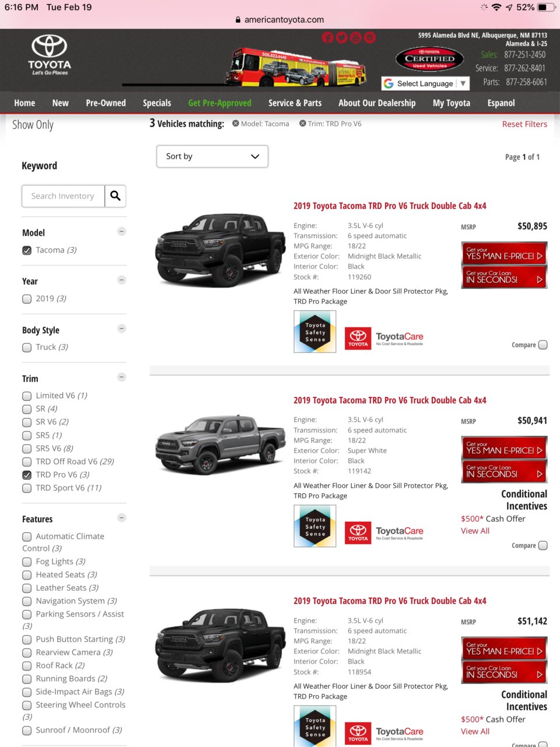The image size is (560, 747).
Task: Check the 2019 year checkbox
Action: click(27, 299)
